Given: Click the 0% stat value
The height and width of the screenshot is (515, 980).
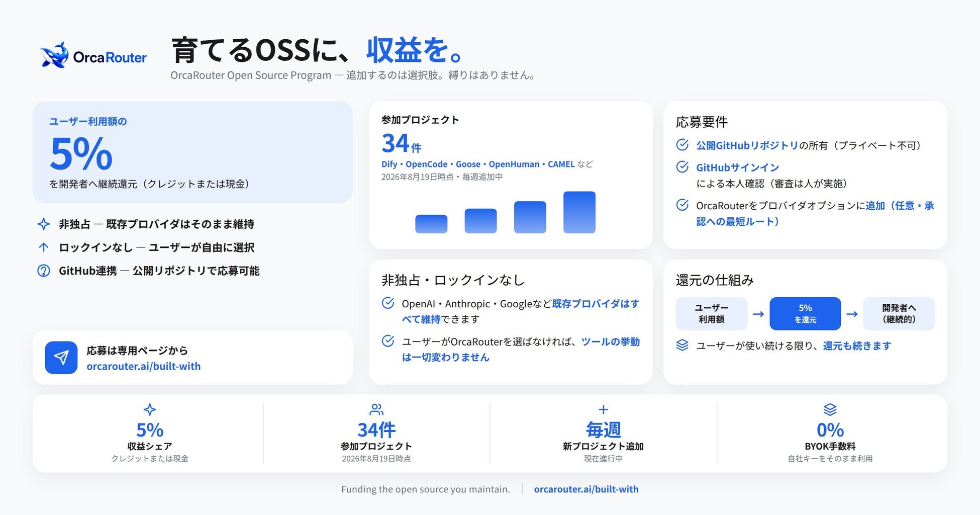Looking at the screenshot, I should point(830,430).
